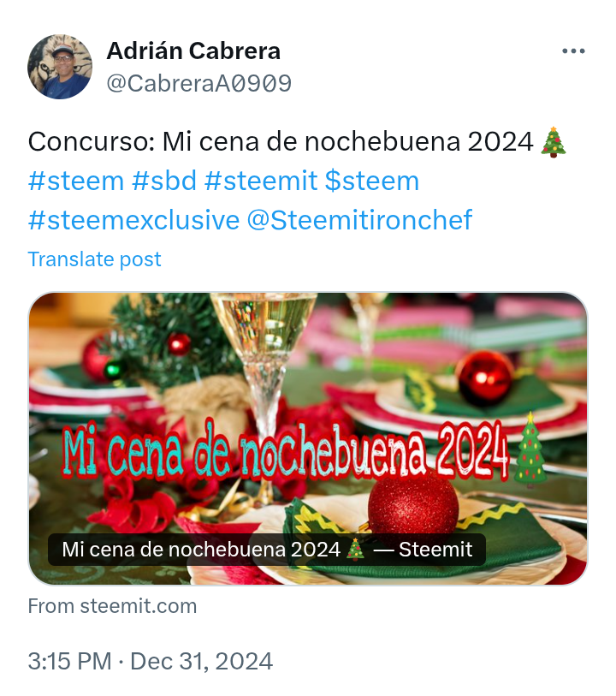This screenshot has height=696, width=616.
Task: Select the red glitter ornament in the preview
Action: click(x=413, y=503)
